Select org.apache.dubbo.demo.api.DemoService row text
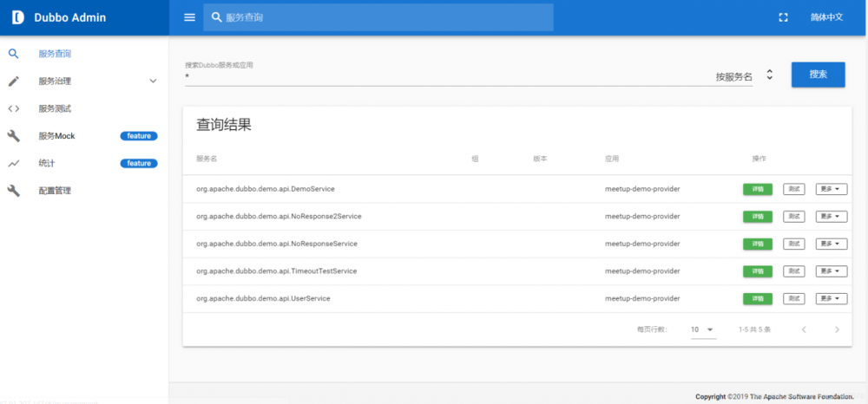Image resolution: width=868 pixels, height=404 pixels. pos(265,189)
